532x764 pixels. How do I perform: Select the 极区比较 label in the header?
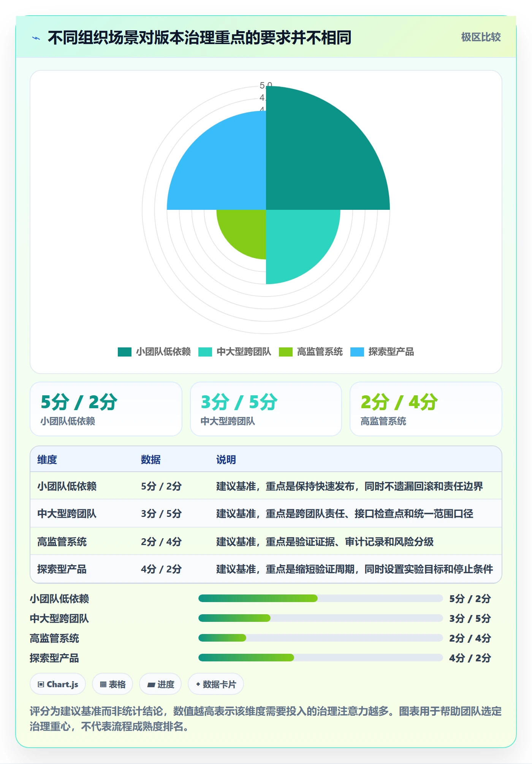[x=481, y=37]
